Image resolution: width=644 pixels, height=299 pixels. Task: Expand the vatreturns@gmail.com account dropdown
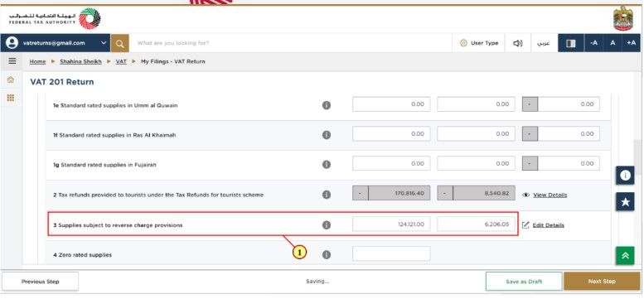click(104, 43)
